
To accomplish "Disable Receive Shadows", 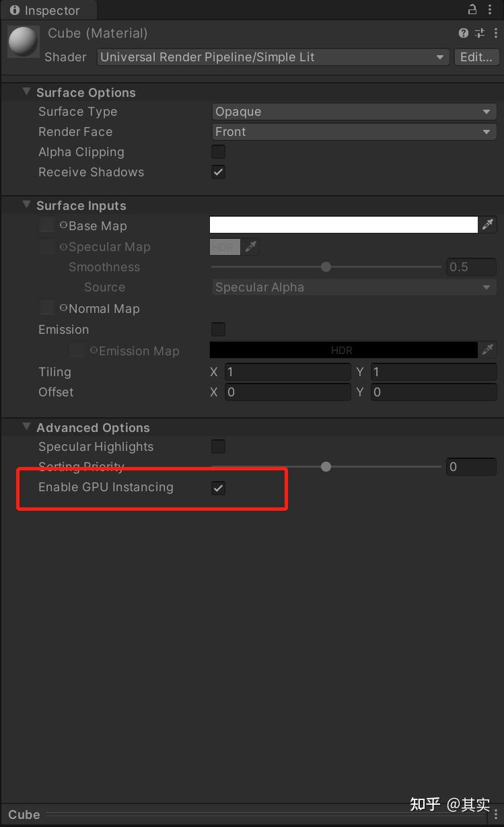I will coord(218,172).
